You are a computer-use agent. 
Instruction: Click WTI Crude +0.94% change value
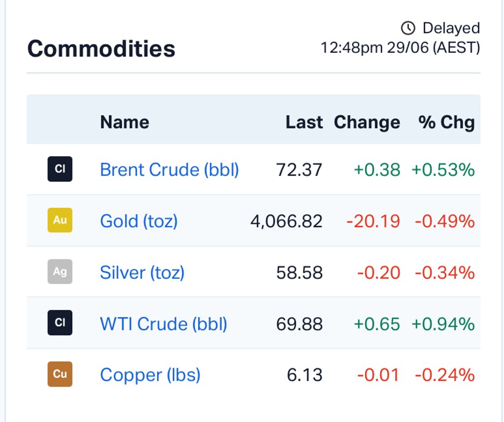[443, 323]
